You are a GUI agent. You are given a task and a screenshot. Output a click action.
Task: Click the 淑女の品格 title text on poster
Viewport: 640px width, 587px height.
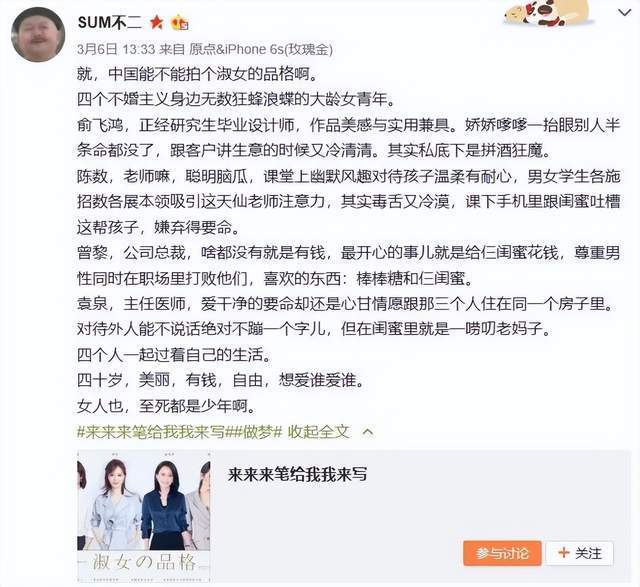click(144, 562)
